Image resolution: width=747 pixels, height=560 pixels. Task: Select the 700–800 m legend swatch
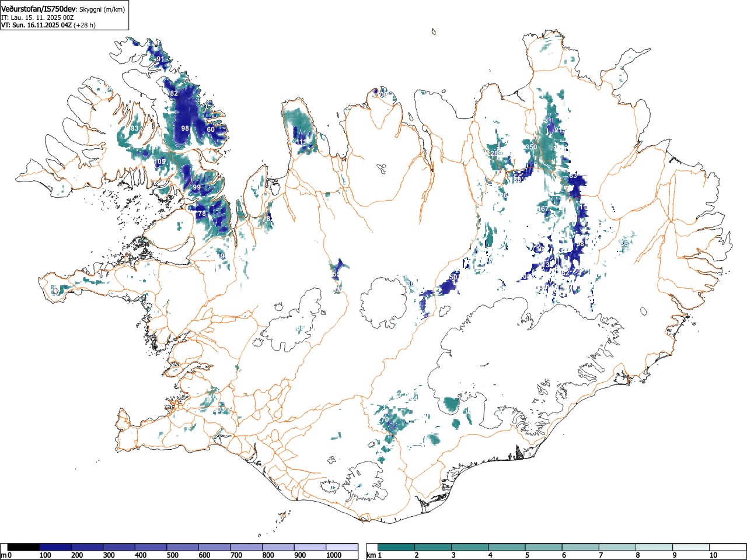coord(246,547)
